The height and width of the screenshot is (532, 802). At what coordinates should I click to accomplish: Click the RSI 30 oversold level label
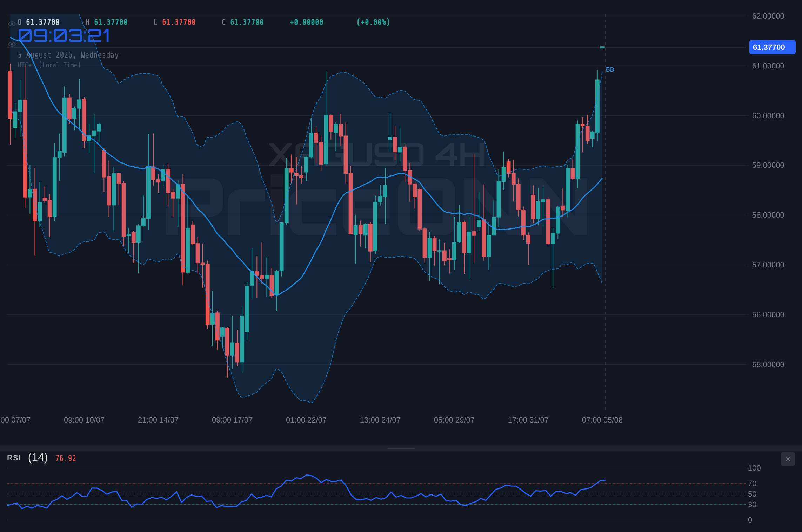coord(752,505)
